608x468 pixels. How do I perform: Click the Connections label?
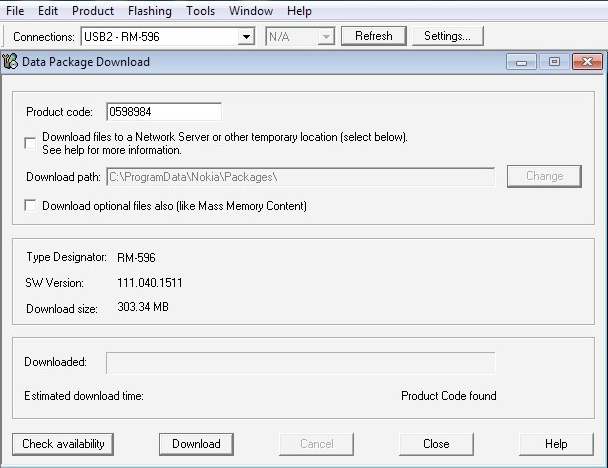[x=43, y=37]
